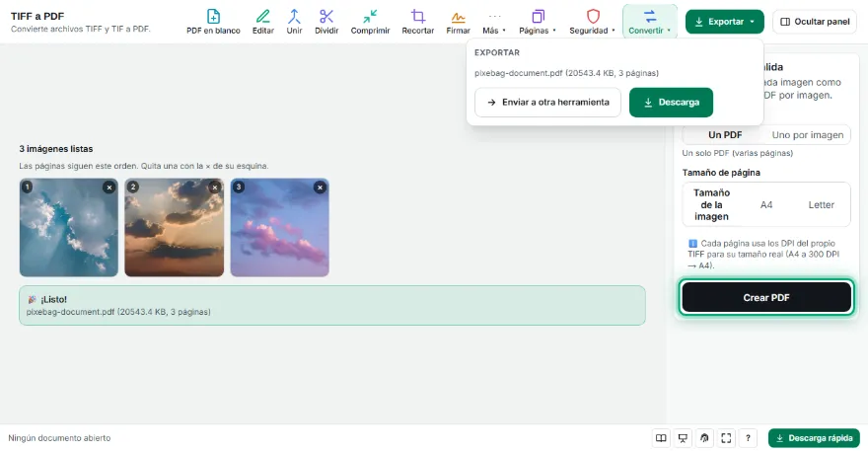Click the green Descarga button
The width and height of the screenshot is (868, 451).
click(x=671, y=102)
